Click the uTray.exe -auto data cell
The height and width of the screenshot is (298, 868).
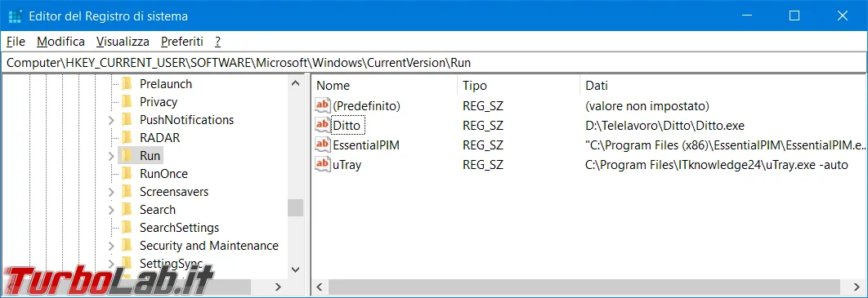click(716, 165)
